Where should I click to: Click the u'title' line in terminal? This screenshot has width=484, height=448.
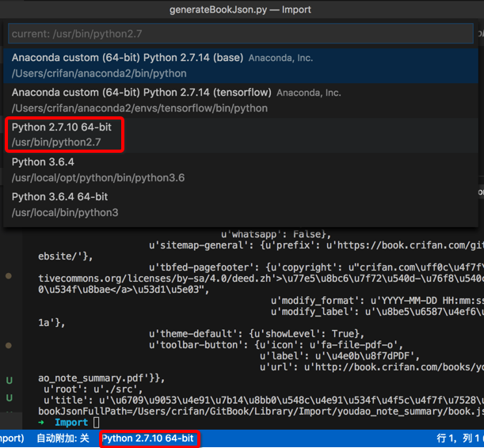tap(264, 401)
